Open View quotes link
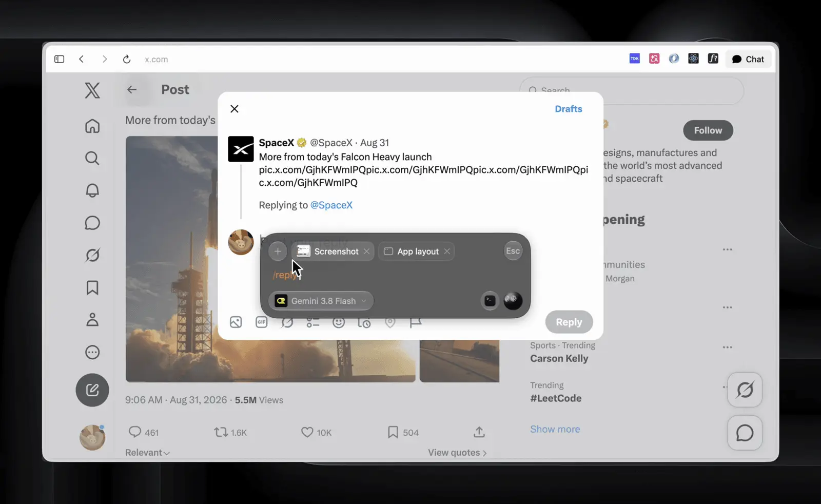Image resolution: width=821 pixels, height=504 pixels. pyautogui.click(x=457, y=453)
